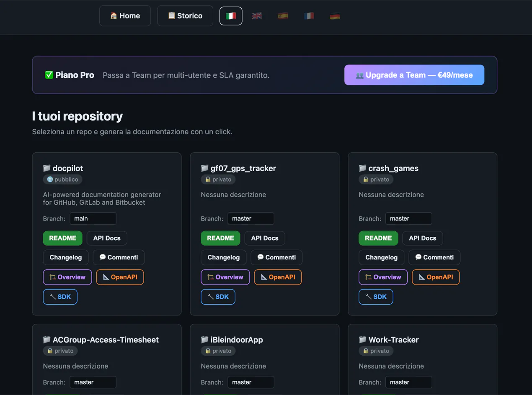
Task: Generate Commenti for crash_games
Action: (434, 257)
